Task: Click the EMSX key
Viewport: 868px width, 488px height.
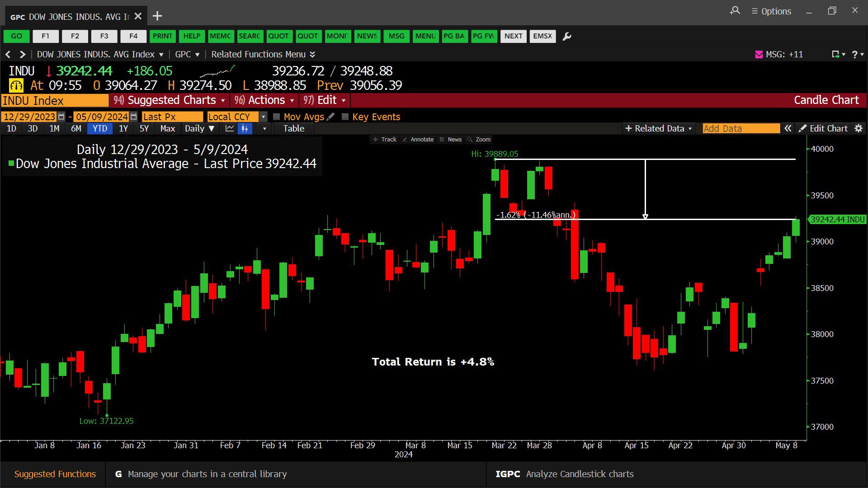Action: pos(542,36)
